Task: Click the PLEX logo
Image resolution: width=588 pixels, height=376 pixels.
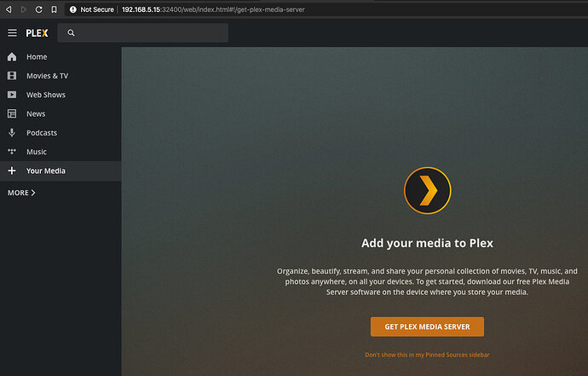Action: pyautogui.click(x=37, y=33)
